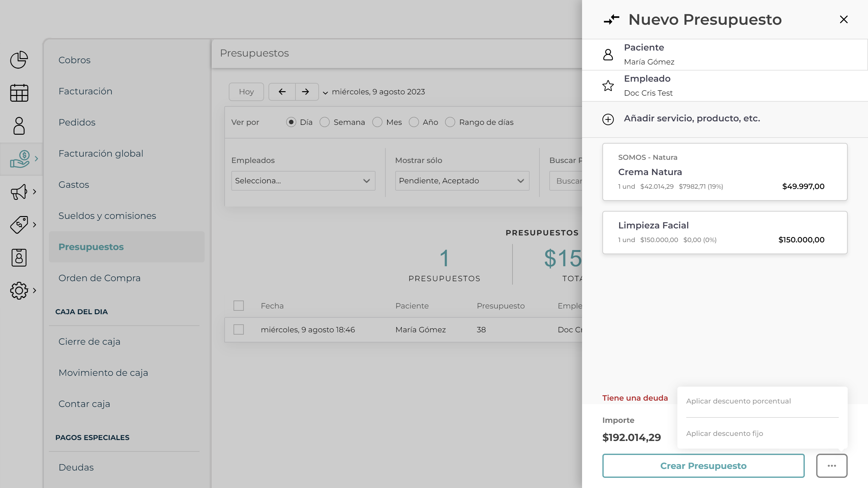Go to previous day with left arrow
Viewport: 868px width, 488px height.
(282, 92)
